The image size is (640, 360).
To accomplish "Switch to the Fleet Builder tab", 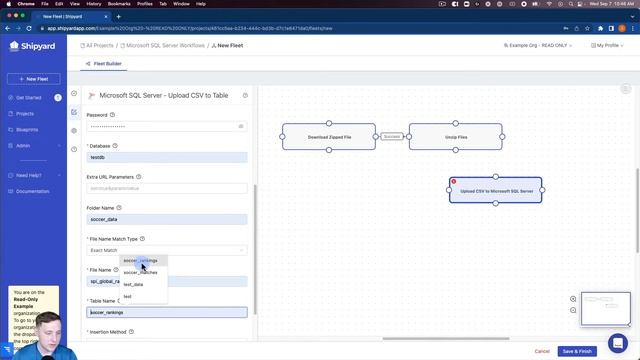I will (x=104, y=64).
